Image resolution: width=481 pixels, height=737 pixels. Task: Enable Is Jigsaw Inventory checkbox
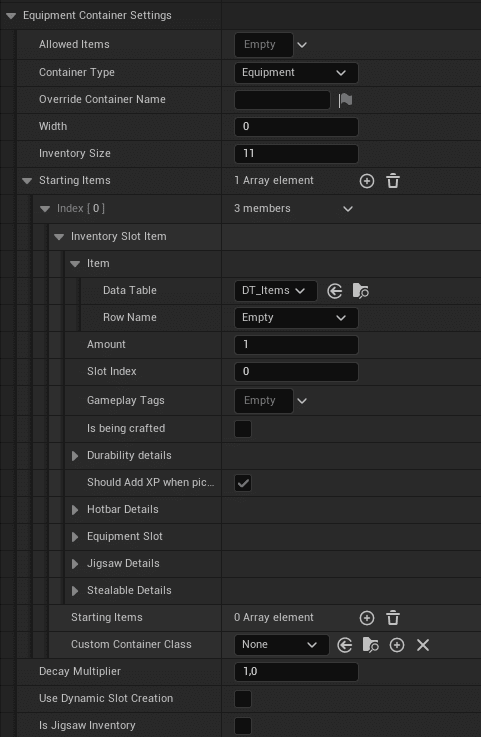pos(243,726)
